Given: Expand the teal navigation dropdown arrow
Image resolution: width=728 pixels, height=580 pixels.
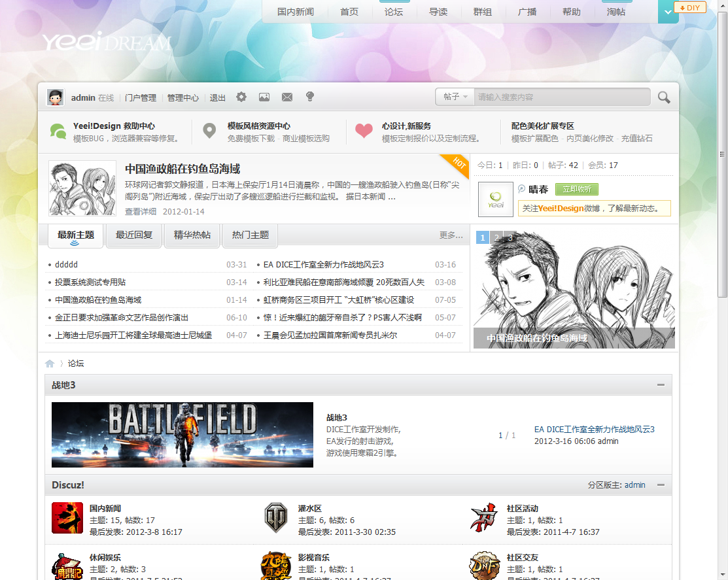Looking at the screenshot, I should (668, 12).
